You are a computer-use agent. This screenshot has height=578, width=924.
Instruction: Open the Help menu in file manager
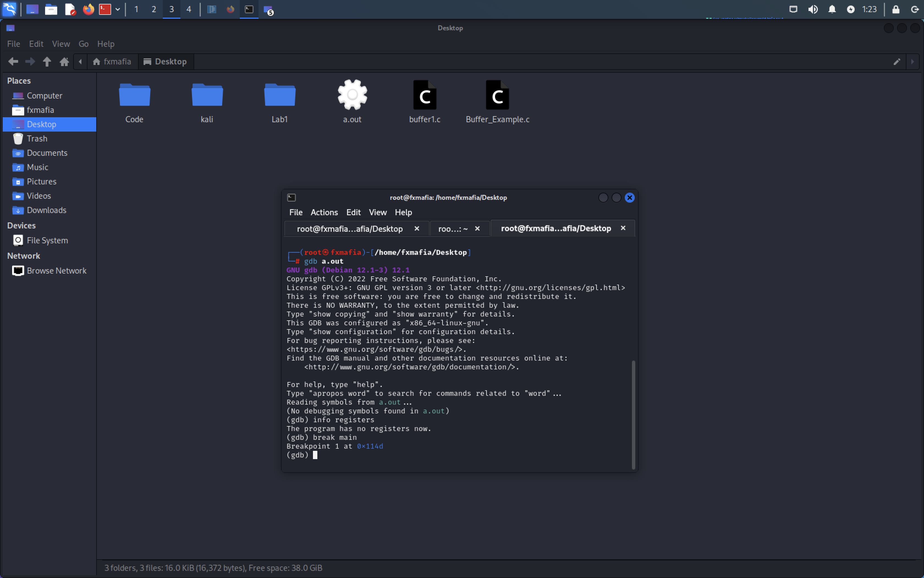(x=106, y=44)
